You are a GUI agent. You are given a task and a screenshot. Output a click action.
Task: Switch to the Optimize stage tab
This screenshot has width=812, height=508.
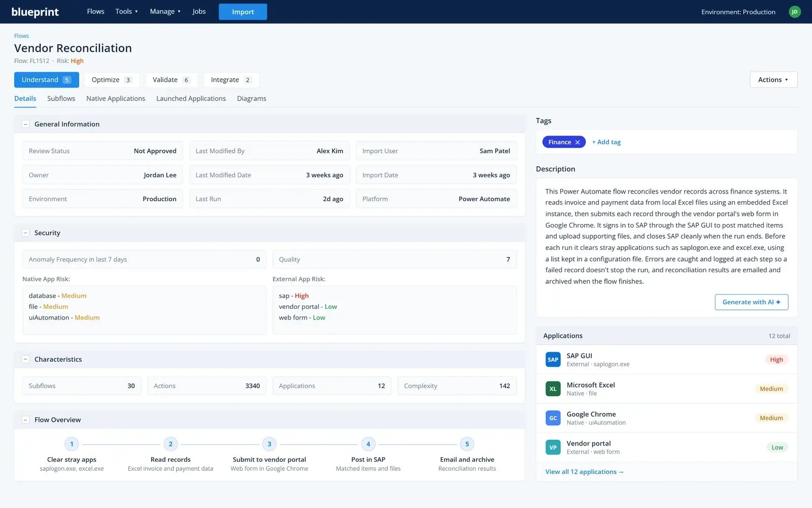(112, 80)
